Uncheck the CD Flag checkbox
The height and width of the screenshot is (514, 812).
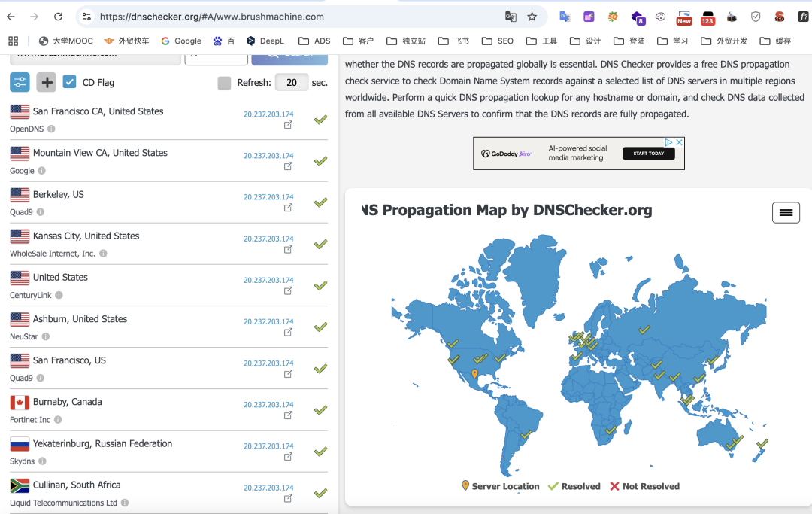69,82
